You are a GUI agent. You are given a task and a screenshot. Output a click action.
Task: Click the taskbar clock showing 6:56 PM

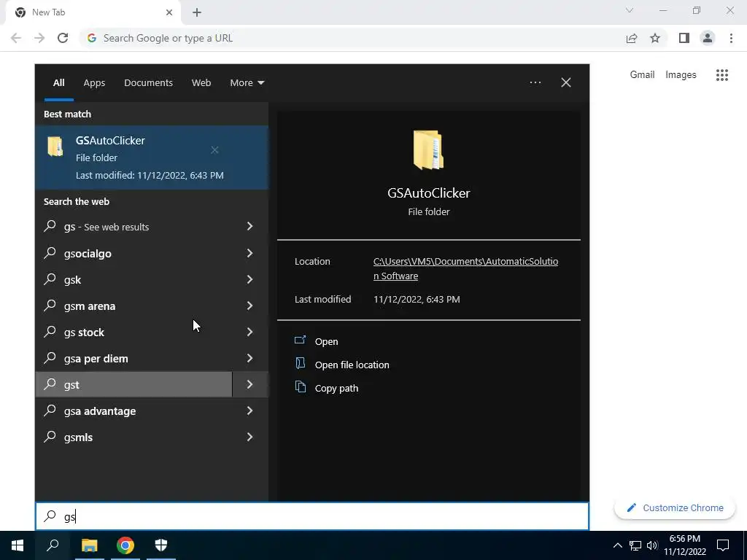[x=684, y=545]
